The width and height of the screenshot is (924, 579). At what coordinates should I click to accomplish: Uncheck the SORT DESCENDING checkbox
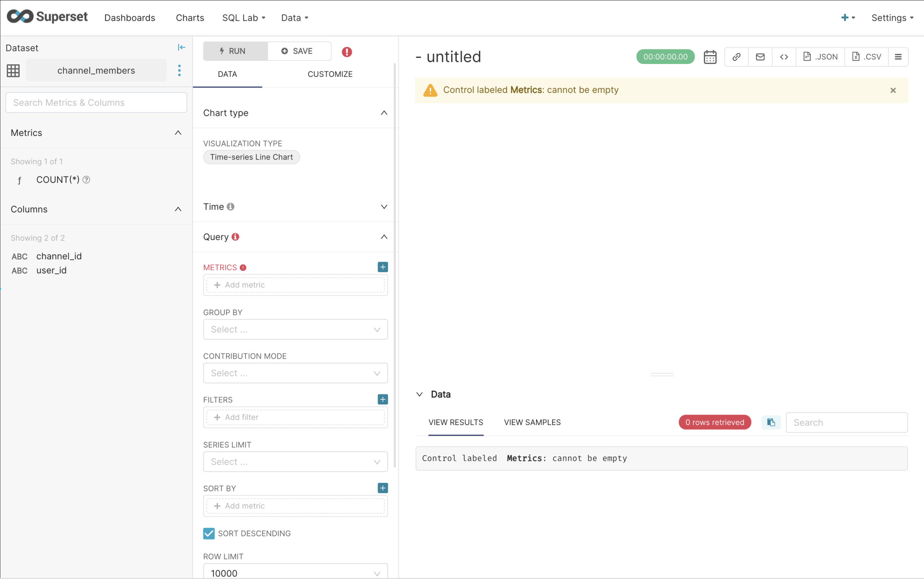(209, 533)
